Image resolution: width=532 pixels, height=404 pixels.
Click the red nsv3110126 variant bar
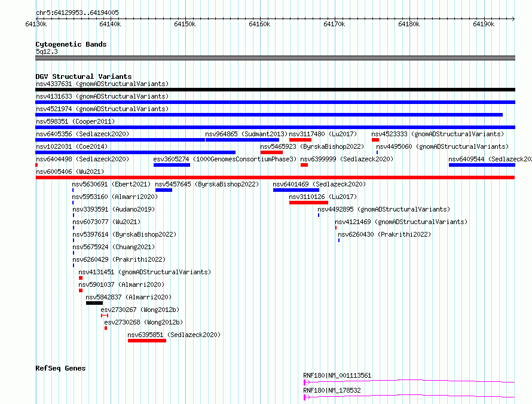point(309,203)
